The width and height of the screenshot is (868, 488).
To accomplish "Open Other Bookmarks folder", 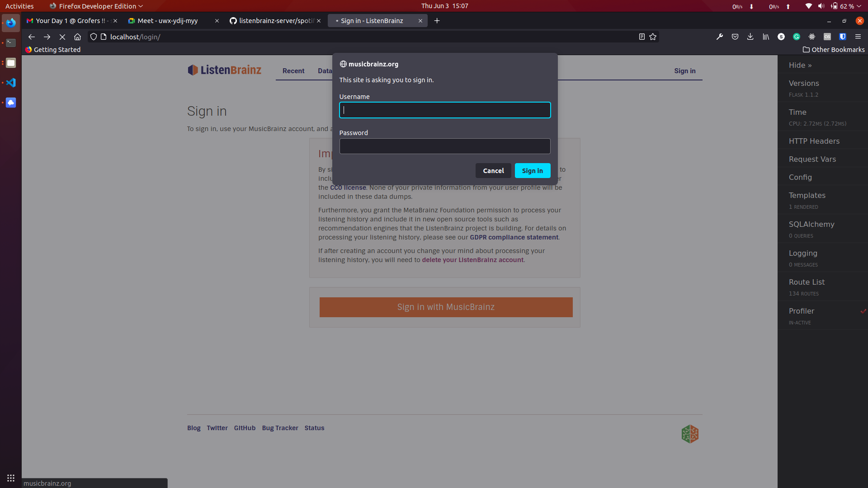I will (x=834, y=50).
